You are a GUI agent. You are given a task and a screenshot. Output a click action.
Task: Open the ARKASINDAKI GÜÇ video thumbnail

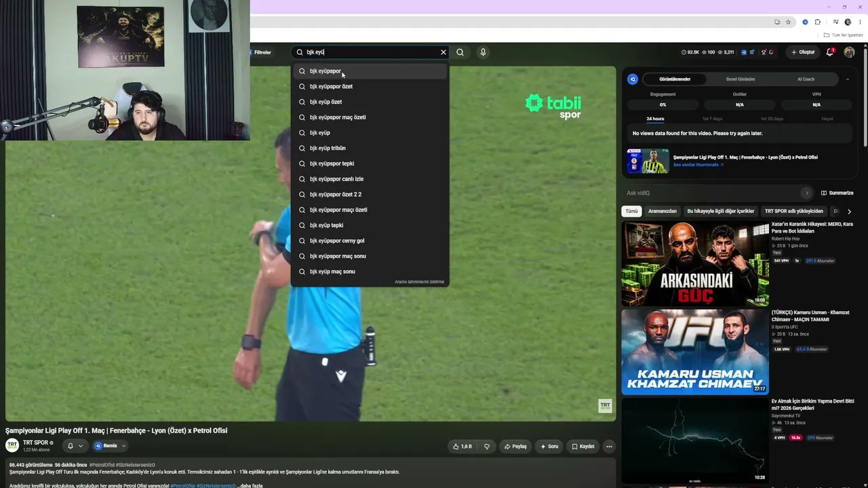(x=695, y=264)
